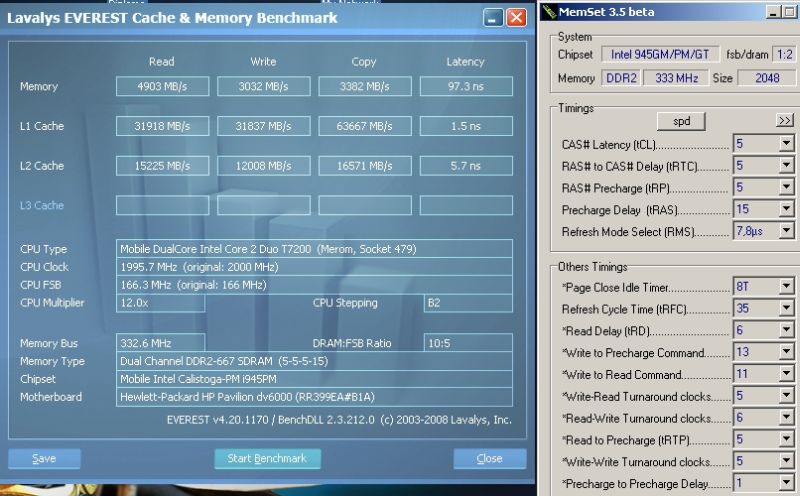Click the CPU Multiplier value 12.0x
Viewport: 800px width, 496px height.
[x=160, y=303]
